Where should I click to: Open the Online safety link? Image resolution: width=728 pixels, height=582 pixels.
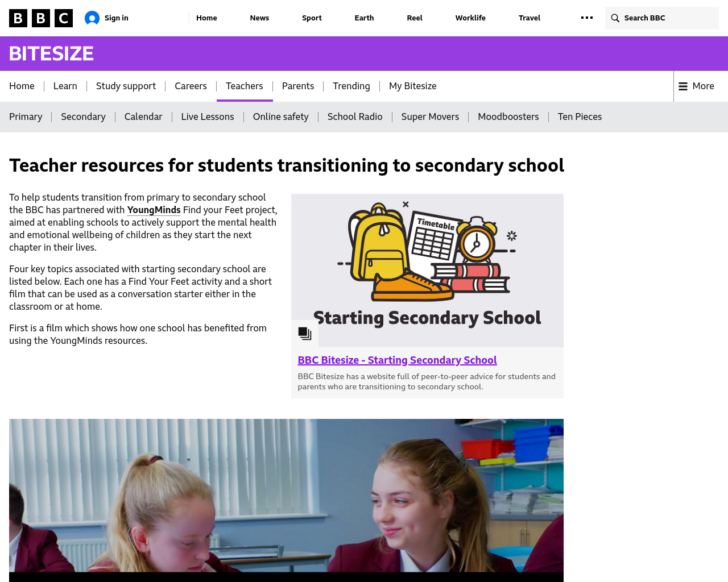281,117
